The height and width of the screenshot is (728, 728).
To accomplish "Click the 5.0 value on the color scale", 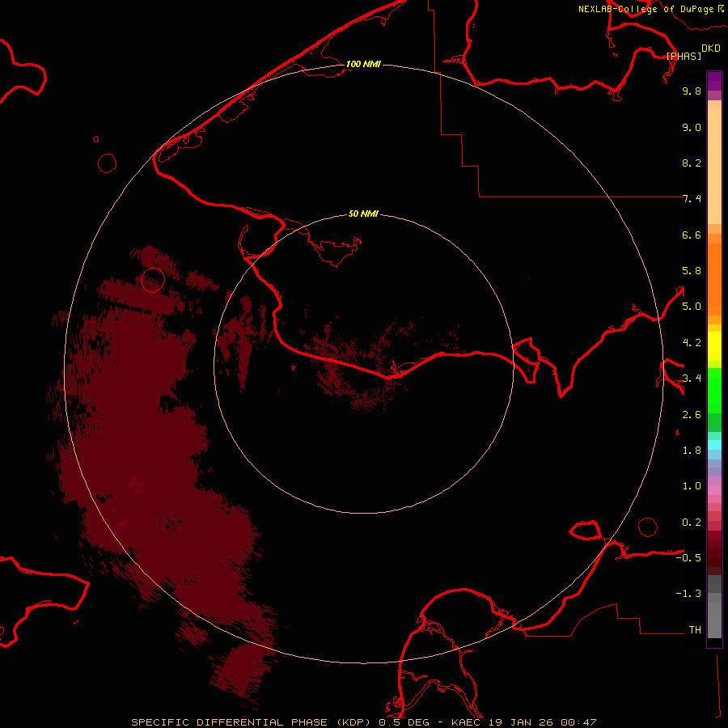I will pyautogui.click(x=692, y=307).
